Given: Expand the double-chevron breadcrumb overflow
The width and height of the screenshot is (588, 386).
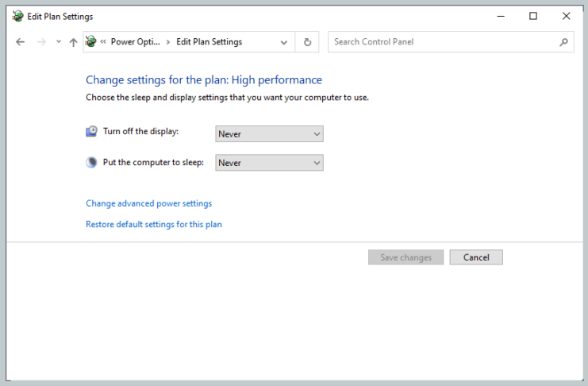Looking at the screenshot, I should [103, 42].
